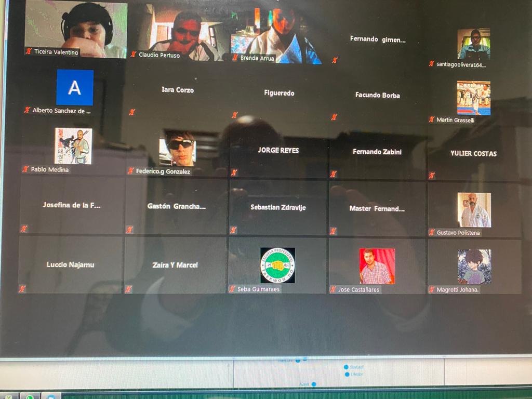The height and width of the screenshot is (399, 532).
Task: Click muted mic icon beside Gustavo Polistena
Action: [x=431, y=232]
